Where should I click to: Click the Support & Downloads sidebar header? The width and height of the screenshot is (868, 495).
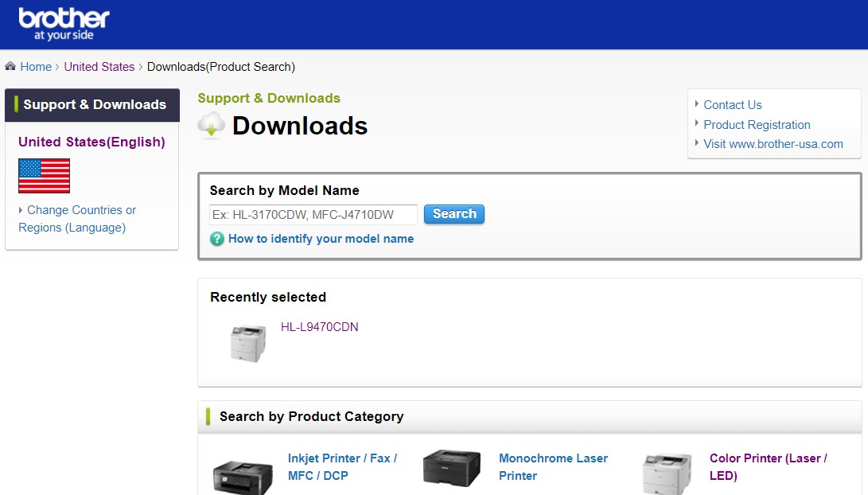tap(92, 104)
